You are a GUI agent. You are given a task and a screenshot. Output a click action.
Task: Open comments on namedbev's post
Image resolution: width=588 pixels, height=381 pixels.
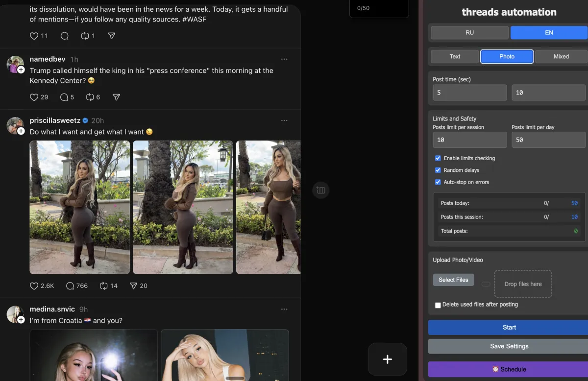tap(64, 97)
